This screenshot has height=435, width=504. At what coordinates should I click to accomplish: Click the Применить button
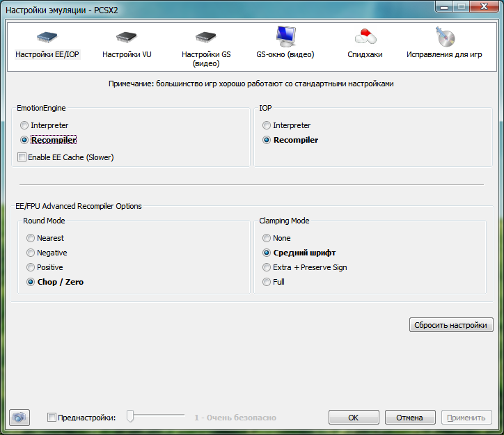click(466, 418)
